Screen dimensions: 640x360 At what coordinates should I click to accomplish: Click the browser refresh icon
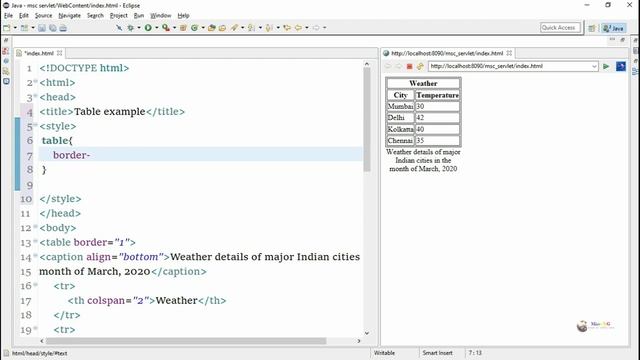point(420,66)
